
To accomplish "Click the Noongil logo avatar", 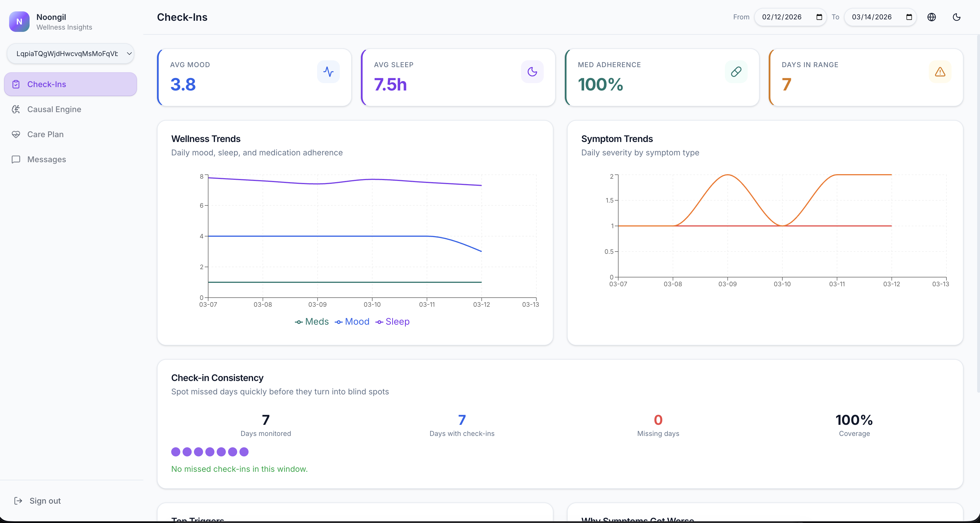I will click(x=19, y=22).
